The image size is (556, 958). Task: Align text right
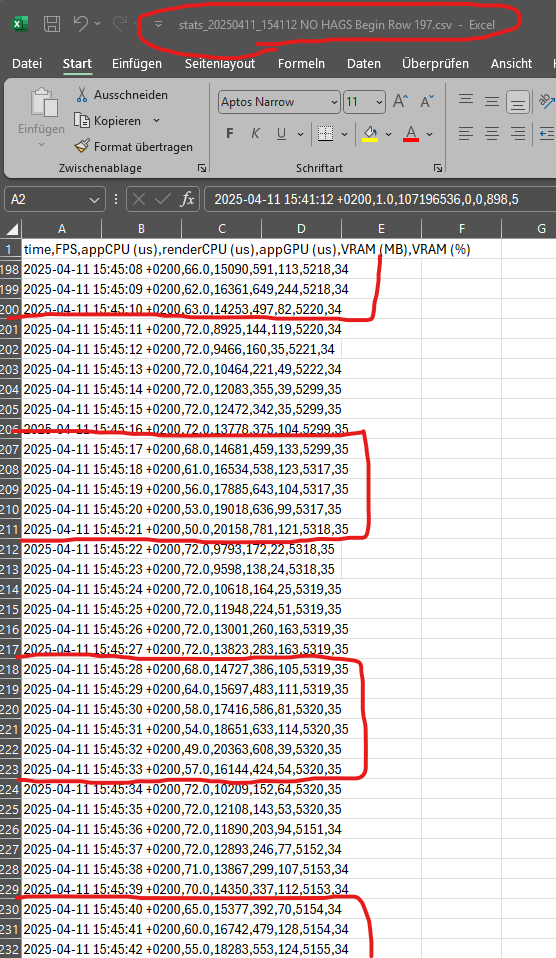tap(518, 133)
